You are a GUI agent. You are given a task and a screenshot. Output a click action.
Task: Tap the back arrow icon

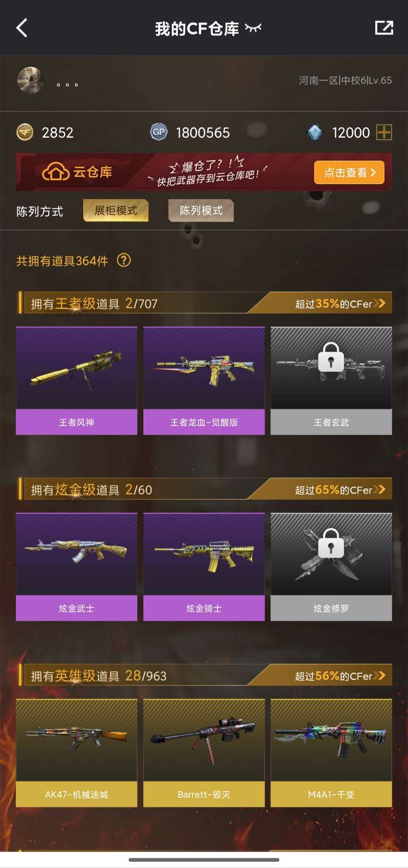[22, 28]
